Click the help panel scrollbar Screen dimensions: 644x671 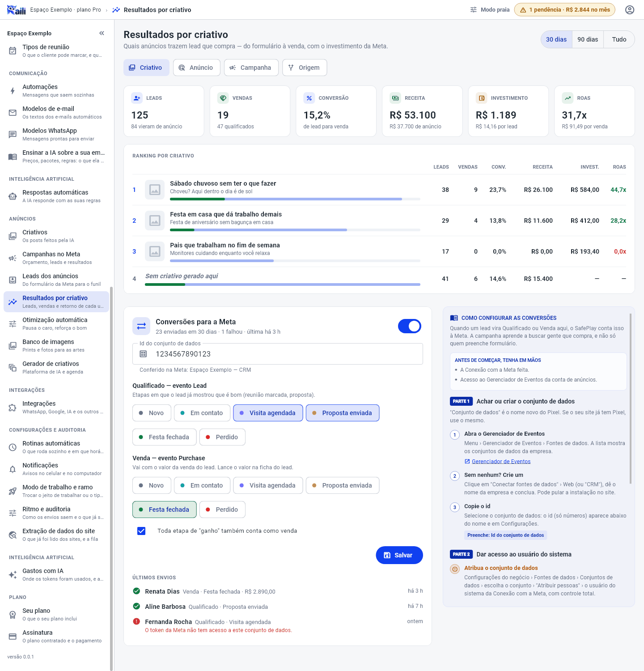[631, 398]
